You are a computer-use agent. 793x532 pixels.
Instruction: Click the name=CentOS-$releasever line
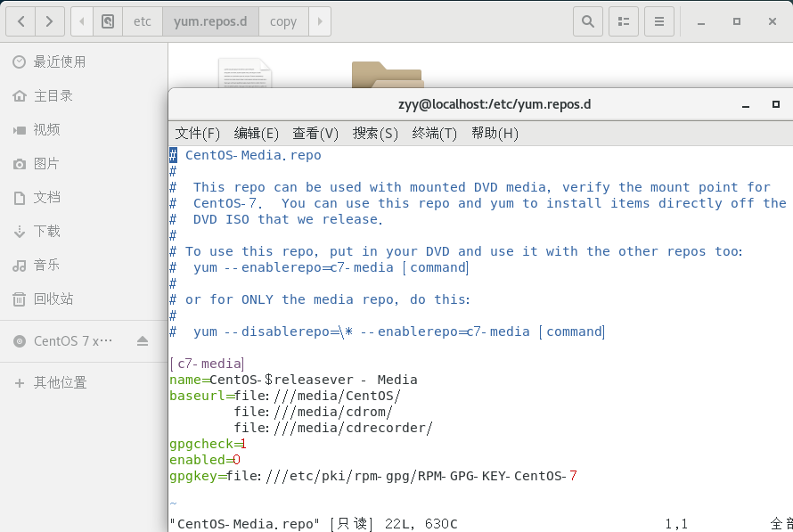293,380
